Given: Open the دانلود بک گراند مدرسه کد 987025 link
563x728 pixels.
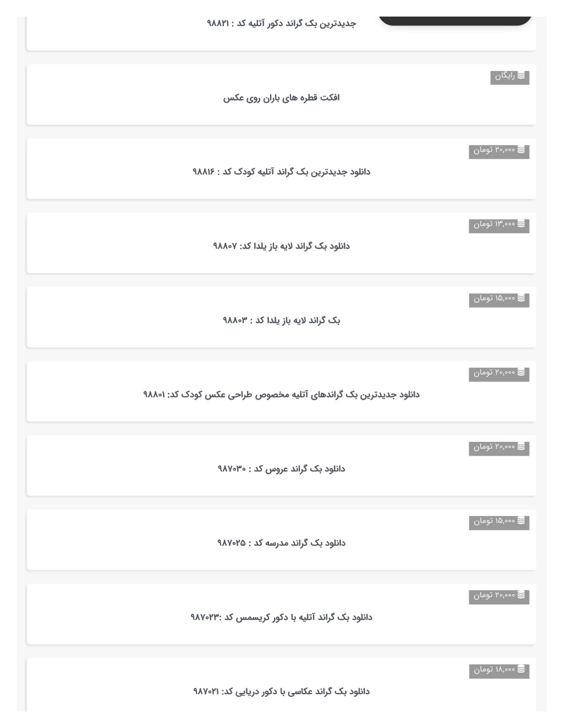Looking at the screenshot, I should point(281,543).
